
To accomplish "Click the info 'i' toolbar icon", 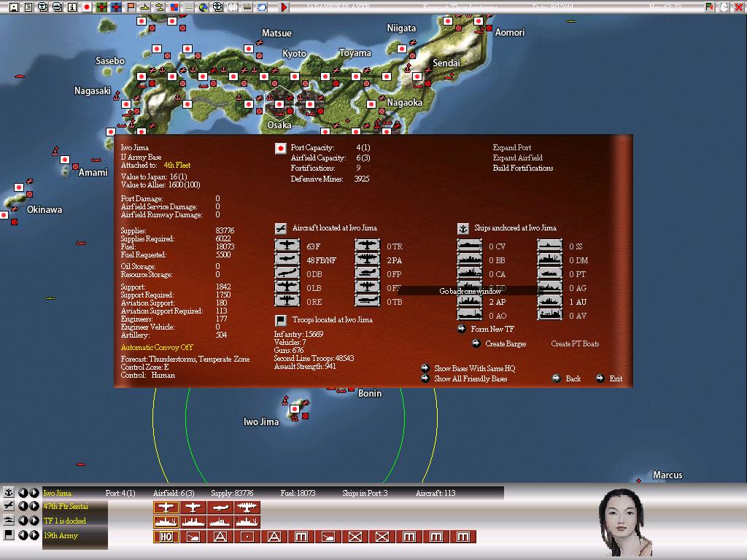I will pyautogui.click(x=72, y=7).
